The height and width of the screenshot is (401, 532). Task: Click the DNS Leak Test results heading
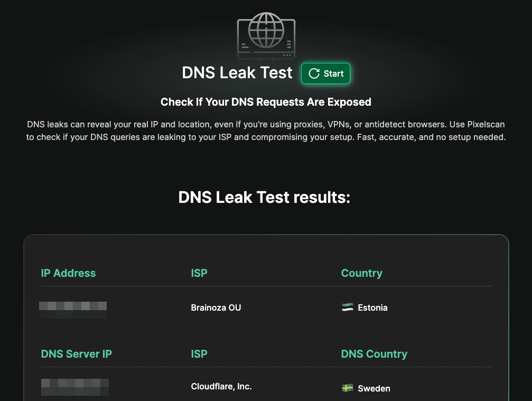coord(265,197)
